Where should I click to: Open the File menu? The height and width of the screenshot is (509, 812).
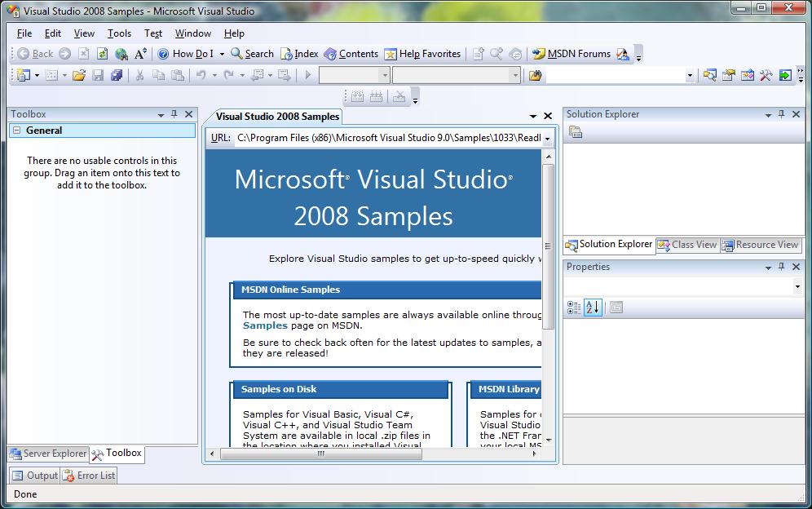[x=24, y=33]
